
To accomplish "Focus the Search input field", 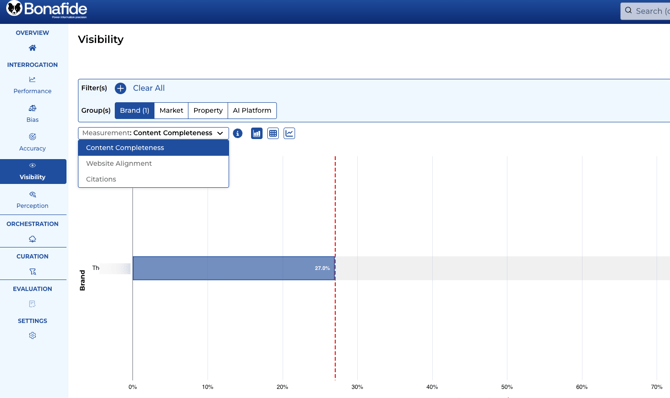I will 645,11.
